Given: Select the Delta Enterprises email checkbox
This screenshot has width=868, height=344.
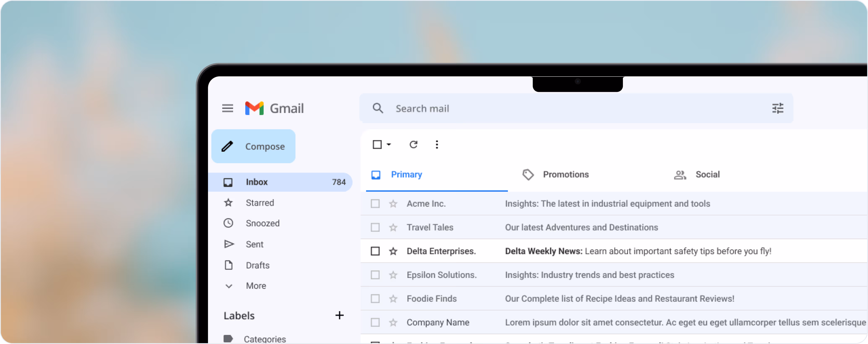Looking at the screenshot, I should [375, 251].
